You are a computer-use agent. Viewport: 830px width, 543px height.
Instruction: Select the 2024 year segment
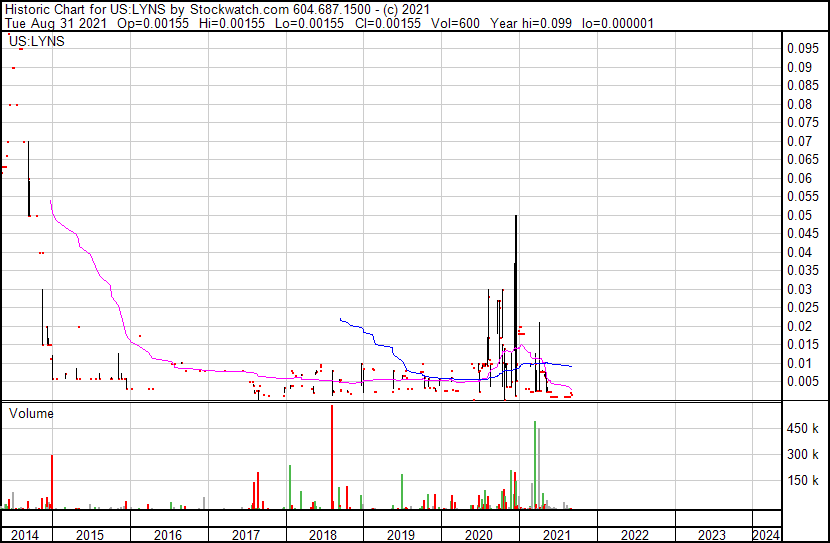766,535
